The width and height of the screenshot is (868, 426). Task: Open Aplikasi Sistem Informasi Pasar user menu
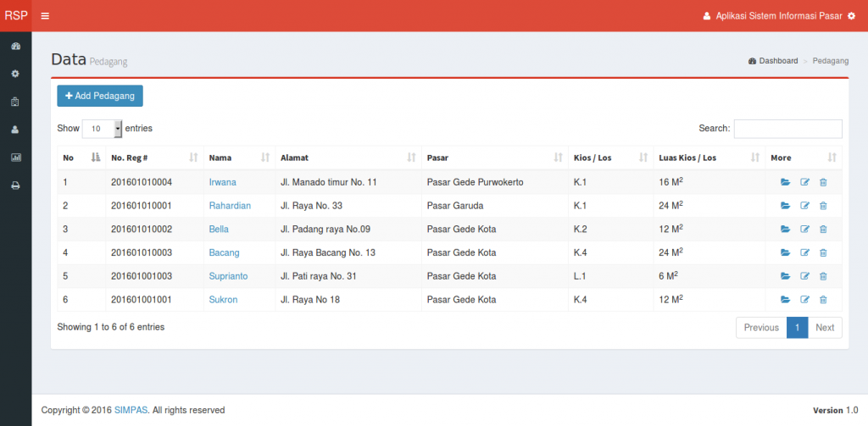pos(779,16)
